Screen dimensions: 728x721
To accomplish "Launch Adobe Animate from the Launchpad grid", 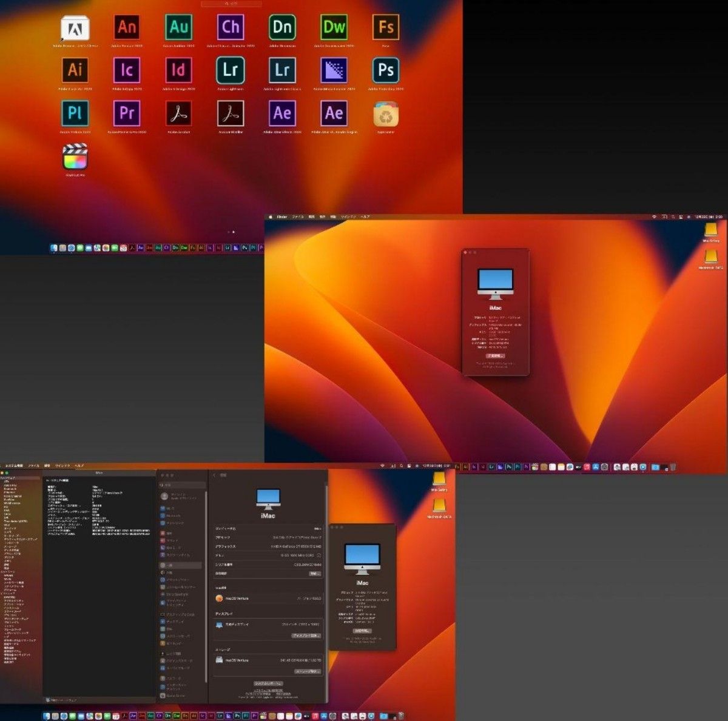I will [x=127, y=27].
